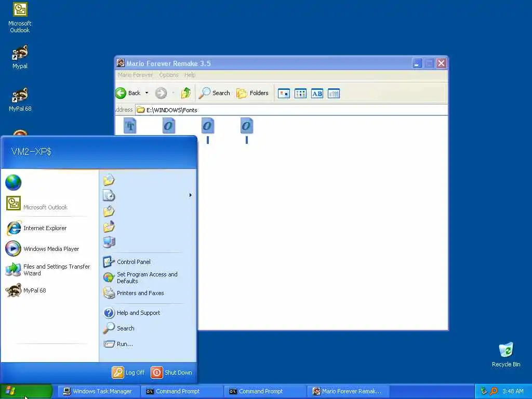The height and width of the screenshot is (399, 532).
Task: Open the Mypal desktop shortcut
Action: tap(20, 57)
